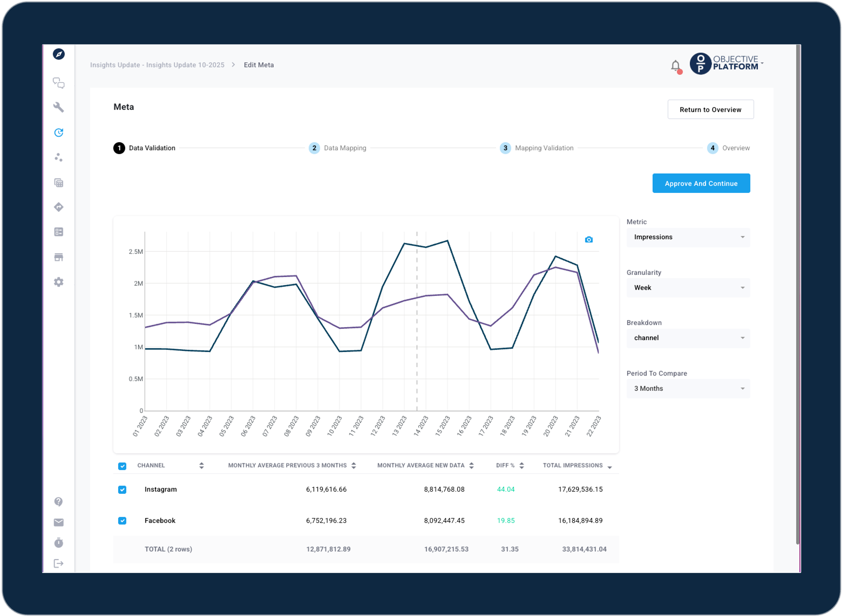The width and height of the screenshot is (842, 616).
Task: Toggle the select-all checkbox in the table header
Action: tap(122, 466)
